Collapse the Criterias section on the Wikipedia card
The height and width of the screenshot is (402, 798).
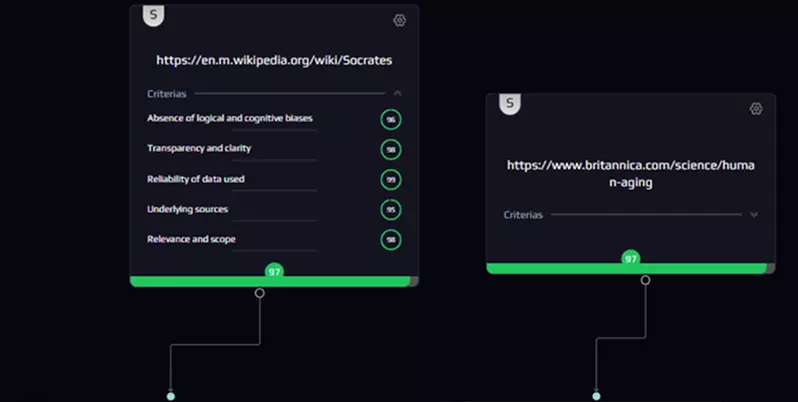click(397, 94)
